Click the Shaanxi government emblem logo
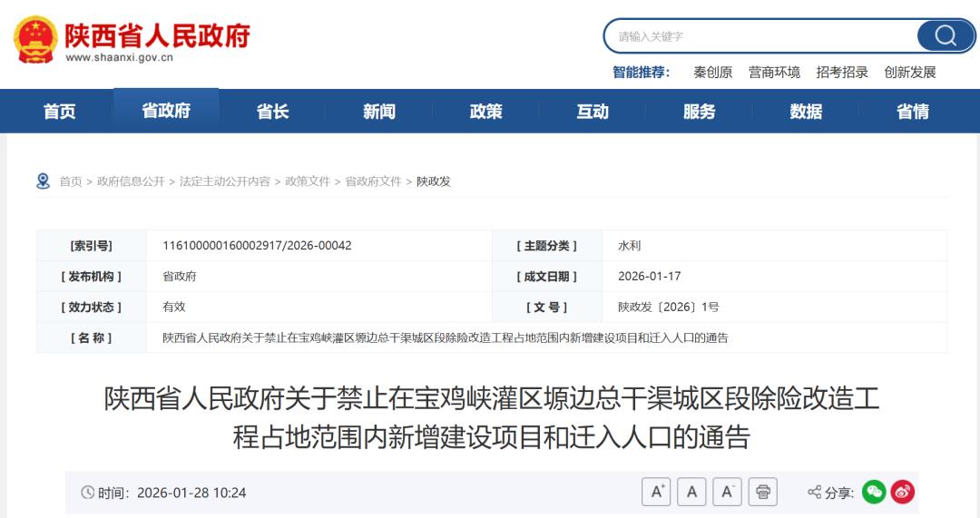Viewport: 980px width, 518px height. tap(36, 39)
